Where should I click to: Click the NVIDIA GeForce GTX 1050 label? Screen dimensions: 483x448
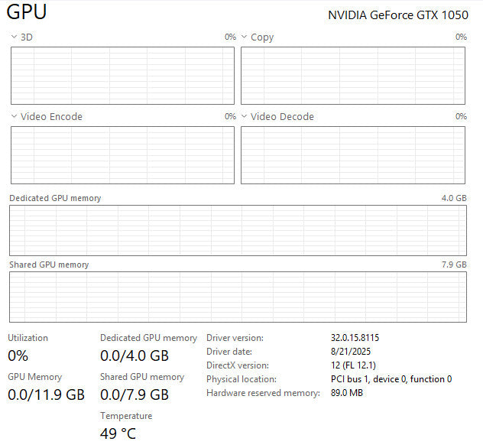pyautogui.click(x=397, y=15)
